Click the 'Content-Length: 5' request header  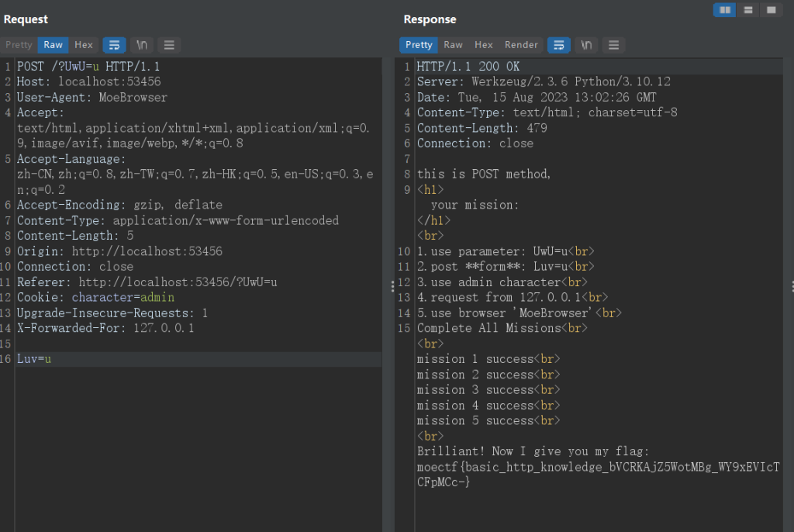click(x=75, y=236)
